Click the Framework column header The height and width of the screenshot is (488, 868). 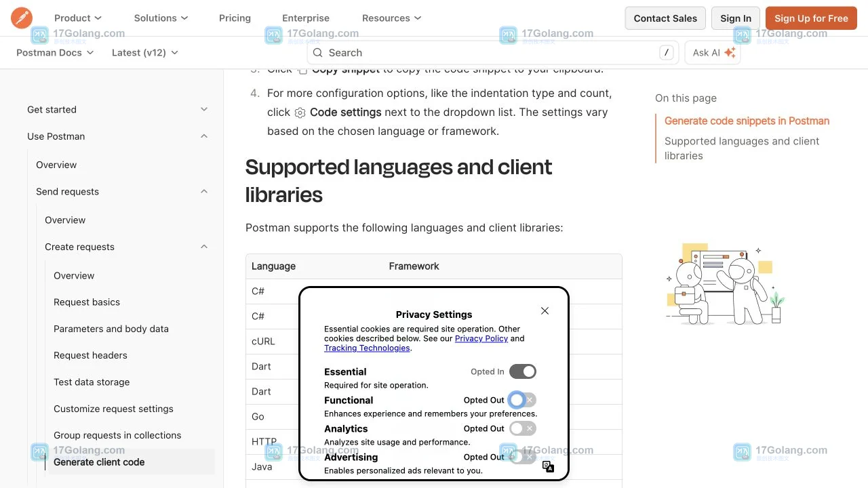click(x=414, y=266)
